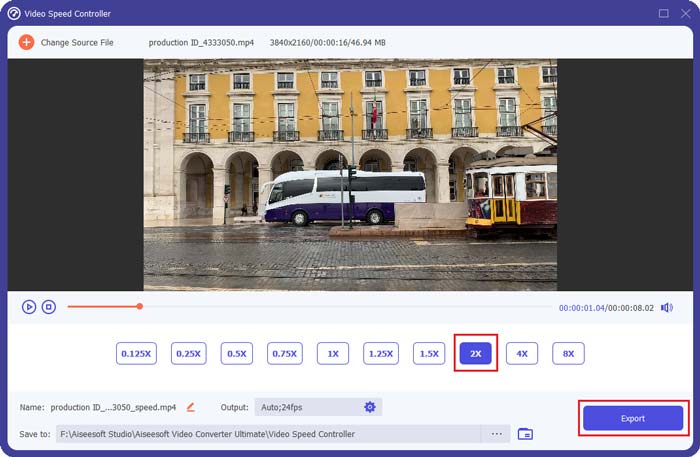The image size is (700, 457).
Task: Select the 4X speed option
Action: 522,353
